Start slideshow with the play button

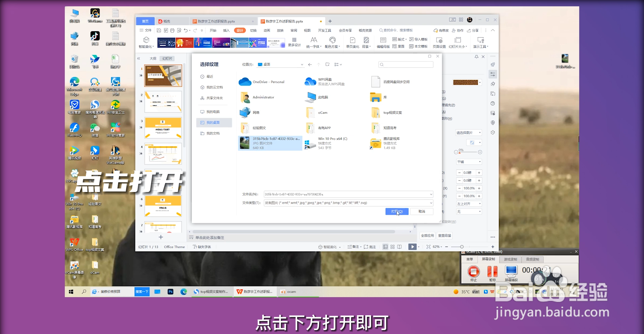click(x=412, y=247)
